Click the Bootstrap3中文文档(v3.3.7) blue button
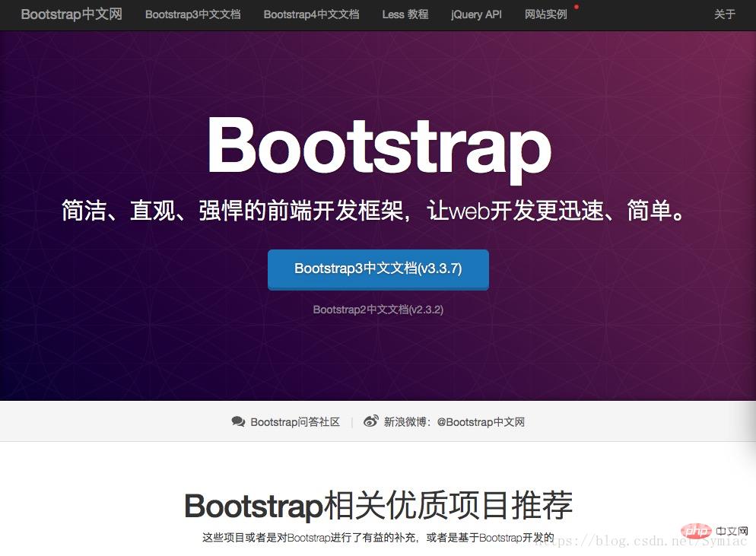Screen dimensions: 756x556 click(x=378, y=269)
